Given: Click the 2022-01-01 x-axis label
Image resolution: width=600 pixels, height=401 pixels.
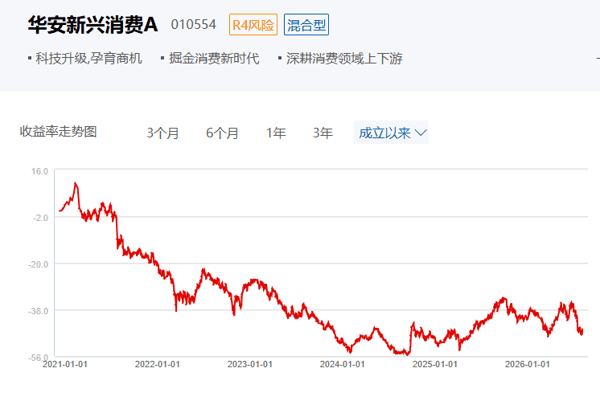Looking at the screenshot, I should pyautogui.click(x=157, y=364).
